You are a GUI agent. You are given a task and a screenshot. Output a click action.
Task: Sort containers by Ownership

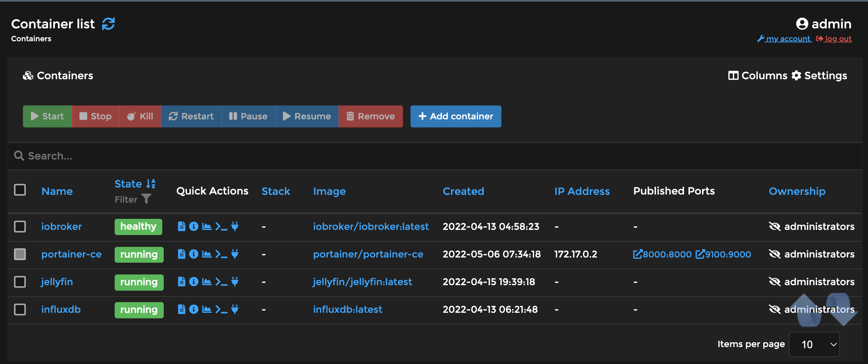tap(797, 191)
